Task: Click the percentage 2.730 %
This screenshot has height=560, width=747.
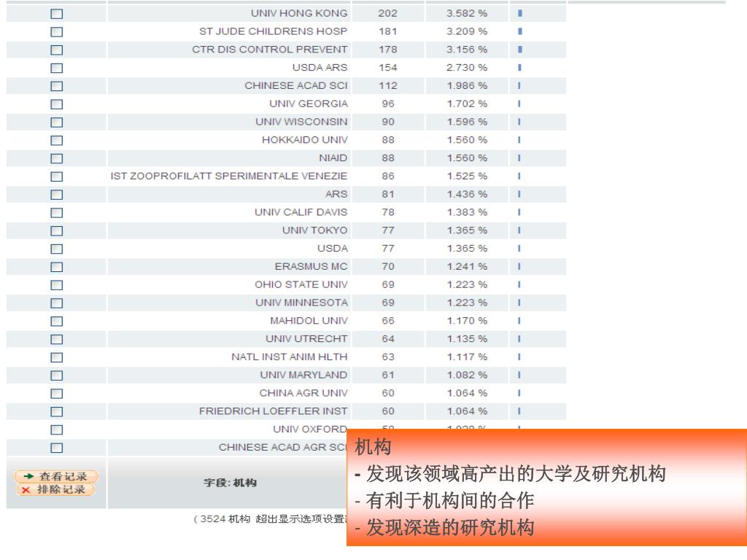Action: coord(467,68)
